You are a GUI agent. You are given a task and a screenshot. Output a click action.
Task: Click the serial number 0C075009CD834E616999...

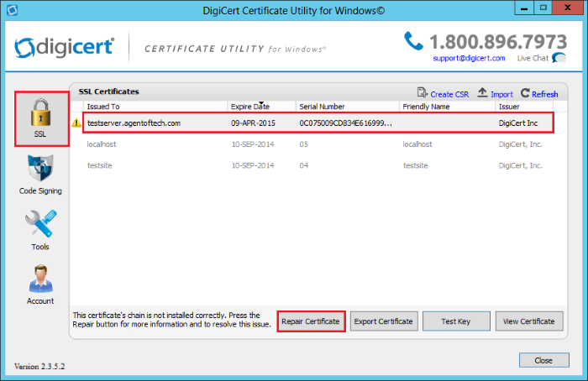pyautogui.click(x=345, y=123)
